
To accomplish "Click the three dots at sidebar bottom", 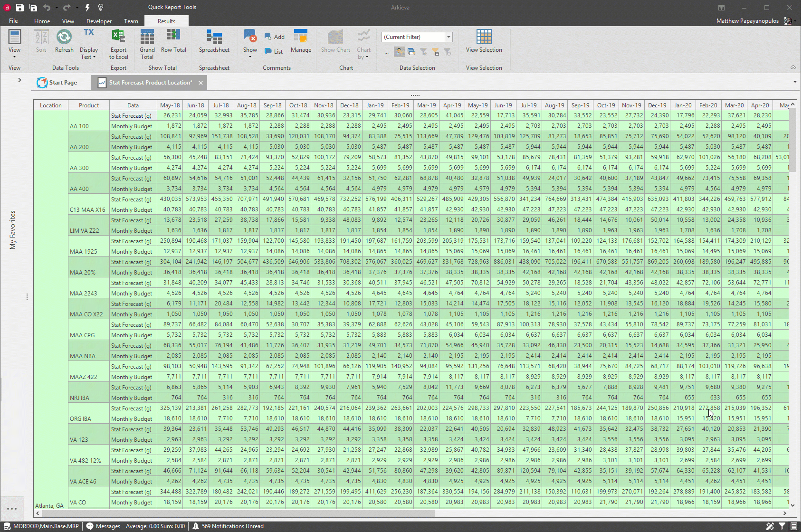I will coord(12,509).
